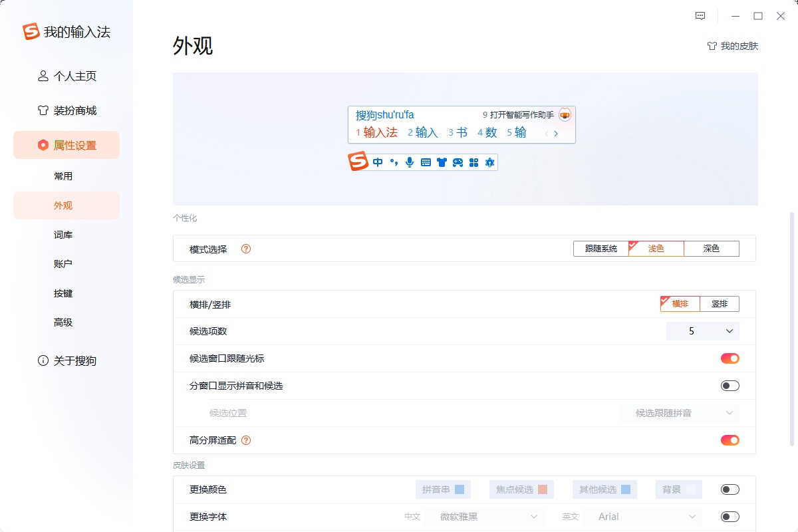
Task: Click the previous-page arrow in candidate preview
Action: click(x=547, y=134)
